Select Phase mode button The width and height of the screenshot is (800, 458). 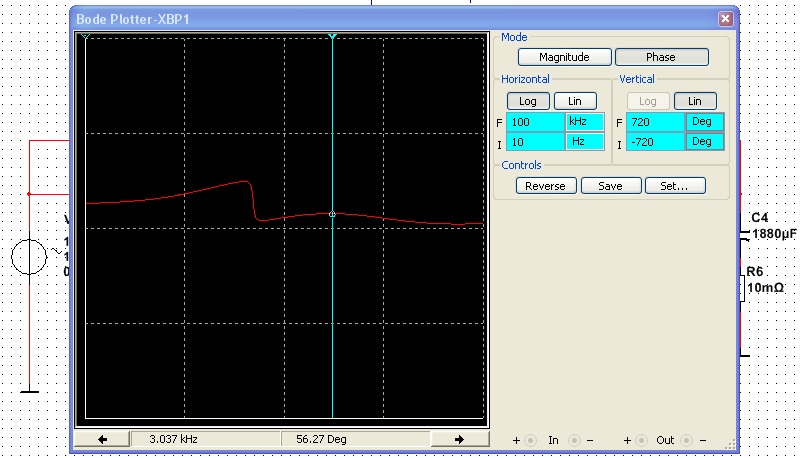click(x=661, y=57)
